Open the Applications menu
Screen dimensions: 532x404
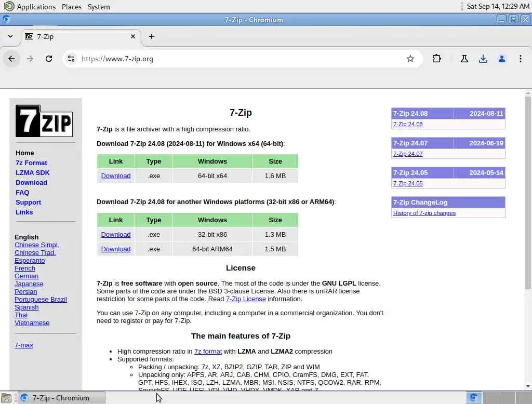click(36, 7)
